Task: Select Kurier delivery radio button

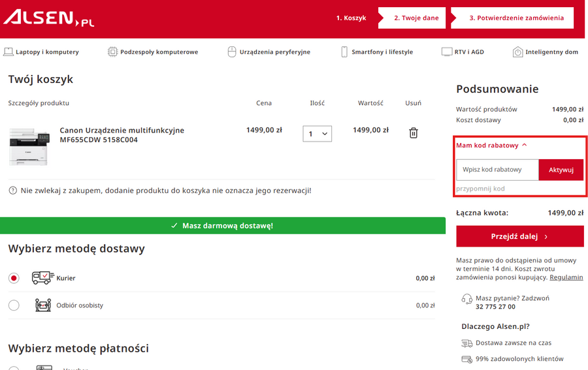Action: pyautogui.click(x=14, y=278)
